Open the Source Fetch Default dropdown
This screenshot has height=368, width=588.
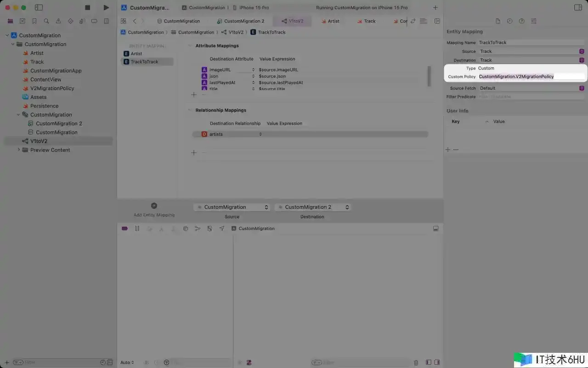[x=531, y=88]
